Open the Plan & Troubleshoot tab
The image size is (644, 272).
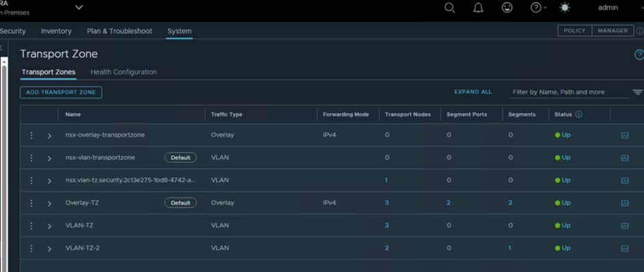tap(119, 32)
